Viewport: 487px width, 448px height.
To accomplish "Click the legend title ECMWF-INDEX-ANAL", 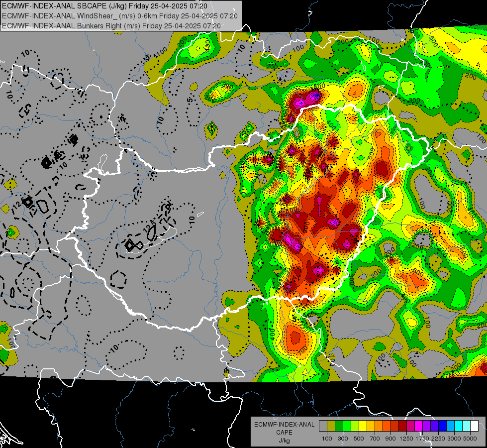I will (x=285, y=425).
